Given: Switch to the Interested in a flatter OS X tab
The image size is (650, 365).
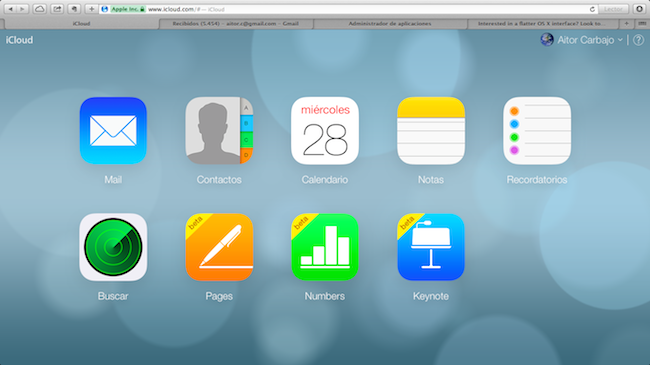Looking at the screenshot, I should (543, 24).
